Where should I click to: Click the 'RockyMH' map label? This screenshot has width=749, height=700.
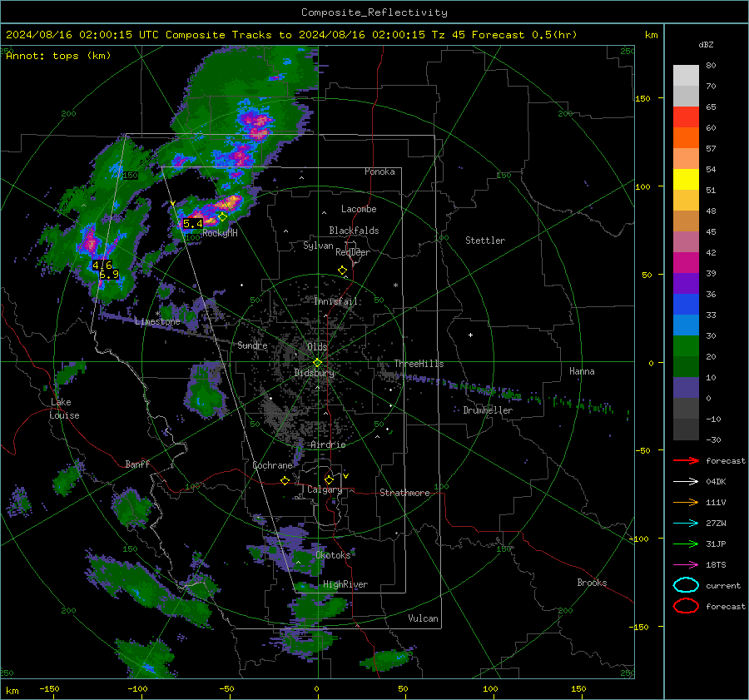[x=220, y=233]
